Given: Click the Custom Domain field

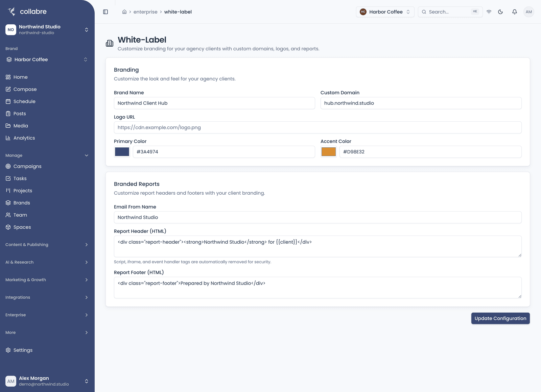Looking at the screenshot, I should [421, 103].
